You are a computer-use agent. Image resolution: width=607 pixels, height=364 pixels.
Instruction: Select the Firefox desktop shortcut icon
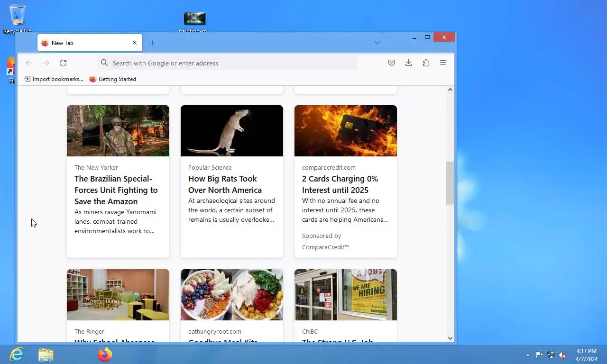click(11, 70)
